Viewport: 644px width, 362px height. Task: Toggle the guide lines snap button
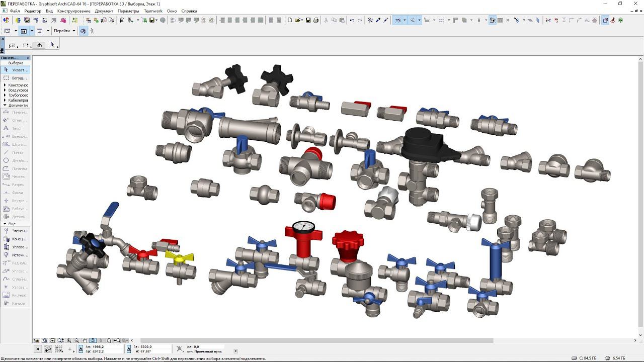click(398, 20)
